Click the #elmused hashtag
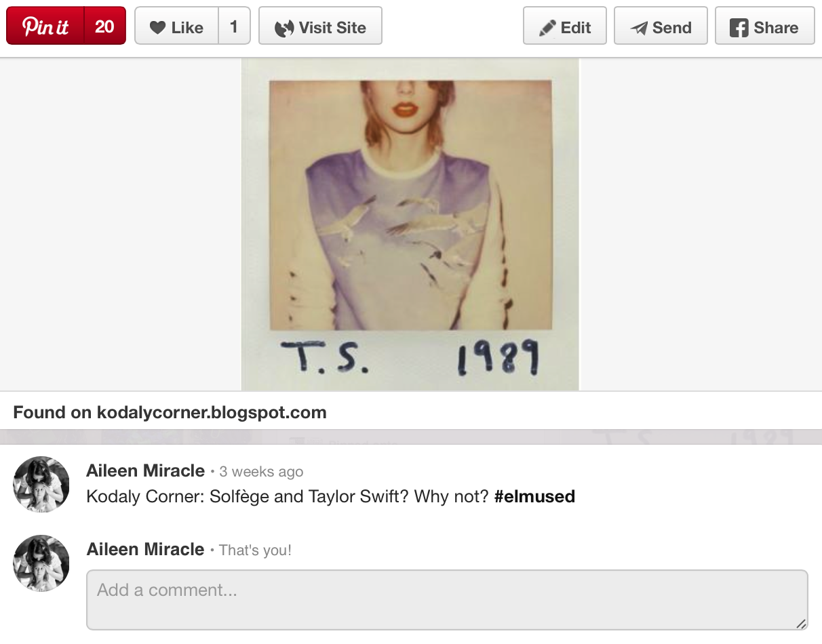The width and height of the screenshot is (822, 644). pos(534,496)
